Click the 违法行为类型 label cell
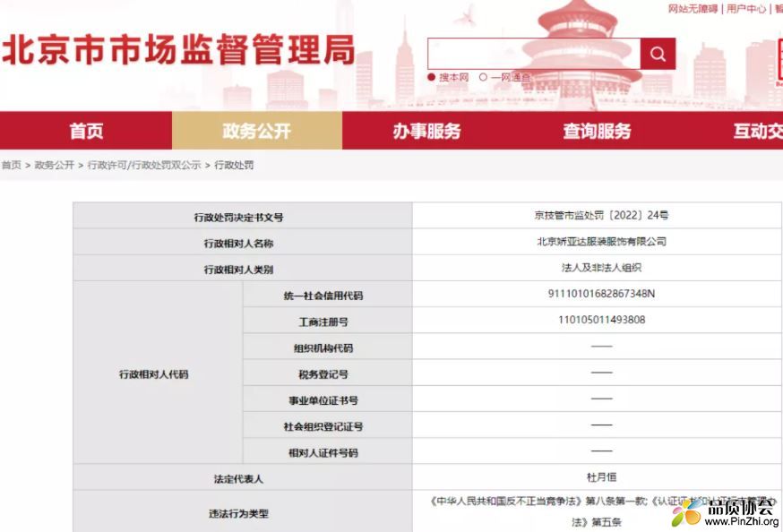This screenshot has height=532, width=783. pos(243,511)
